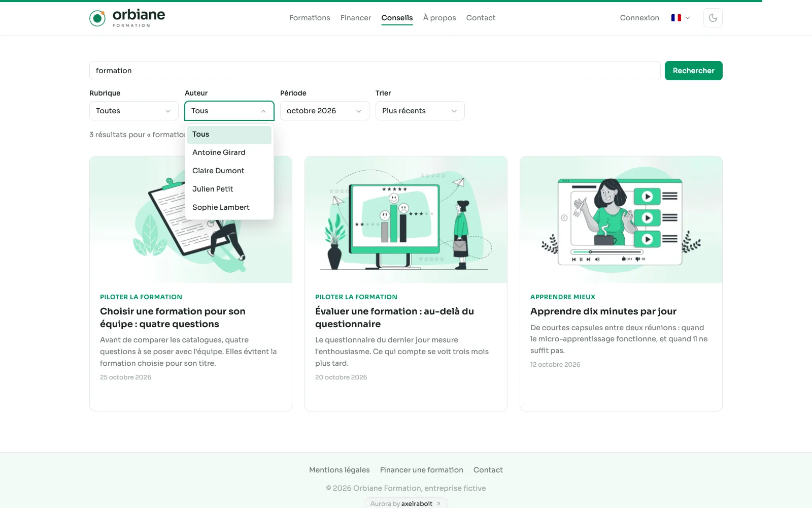Collapse the open Auteur dropdown
The width and height of the screenshot is (812, 508).
point(229,111)
